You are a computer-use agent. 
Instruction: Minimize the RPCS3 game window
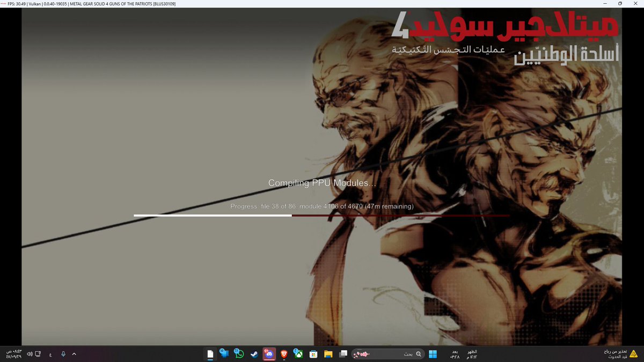[x=604, y=4]
